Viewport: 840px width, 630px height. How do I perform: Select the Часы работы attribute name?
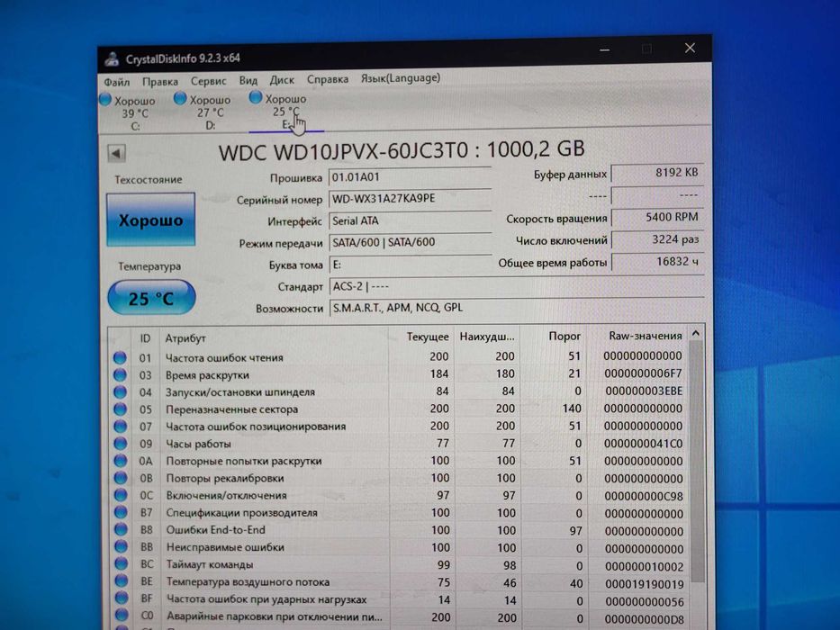click(x=198, y=444)
